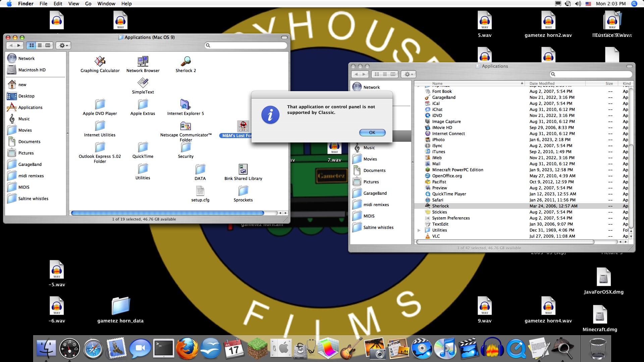The image size is (644, 362).
Task: Click the Firefox icon in the Dock
Action: click(187, 349)
